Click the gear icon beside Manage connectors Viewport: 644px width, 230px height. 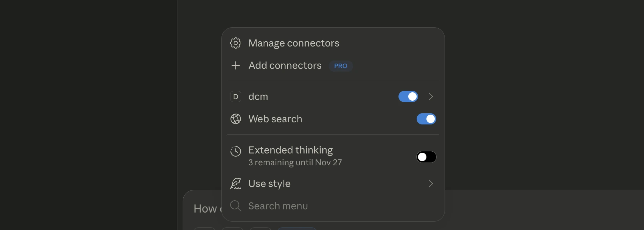click(x=236, y=43)
